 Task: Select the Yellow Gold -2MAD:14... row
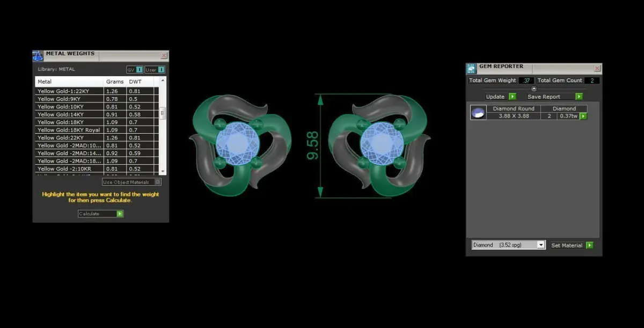tap(98, 153)
